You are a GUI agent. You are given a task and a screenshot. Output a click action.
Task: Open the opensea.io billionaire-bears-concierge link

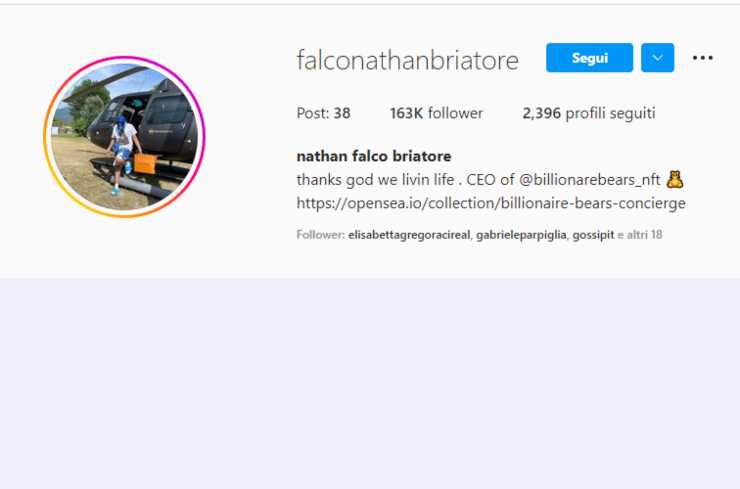click(x=491, y=203)
